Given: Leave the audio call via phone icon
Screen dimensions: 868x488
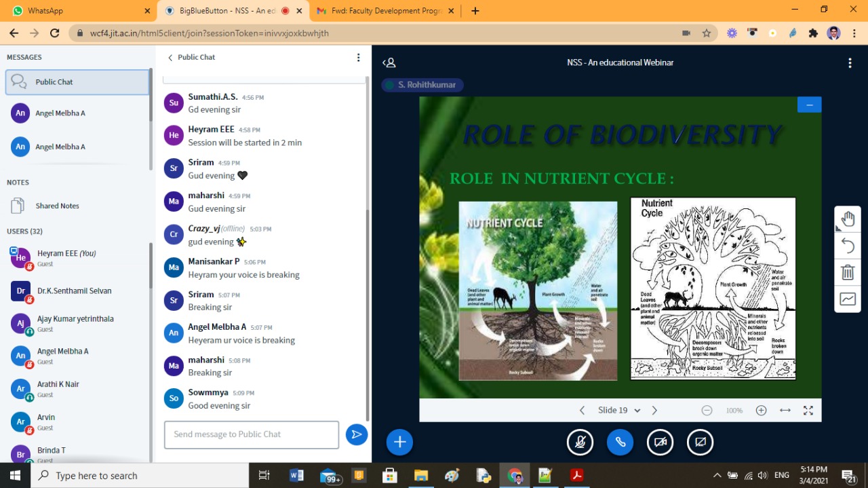Looking at the screenshot, I should [620, 442].
